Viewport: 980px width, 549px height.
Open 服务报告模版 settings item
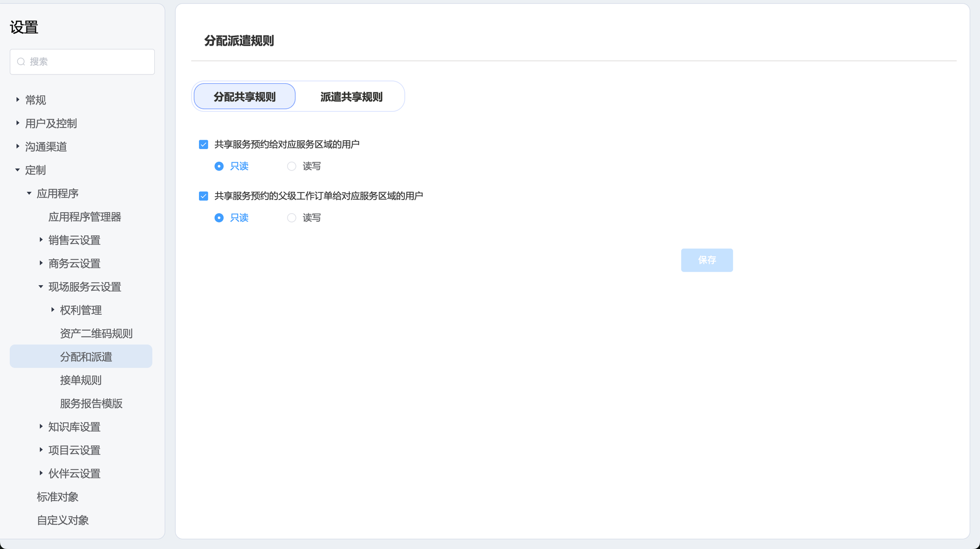91,403
